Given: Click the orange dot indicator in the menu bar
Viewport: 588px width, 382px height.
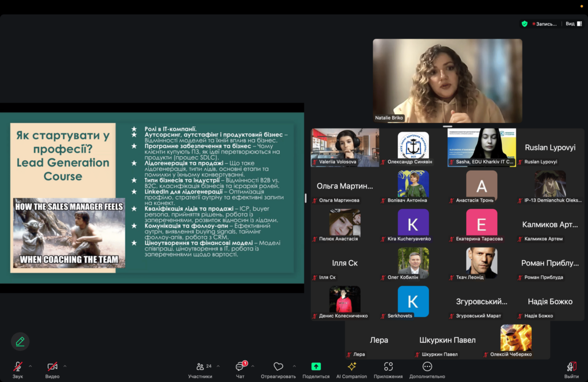Looking at the screenshot, I should pos(582,6).
